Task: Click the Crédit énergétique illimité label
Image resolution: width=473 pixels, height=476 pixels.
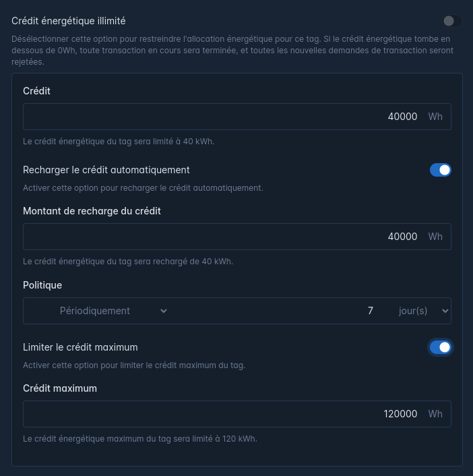Action: click(x=69, y=21)
